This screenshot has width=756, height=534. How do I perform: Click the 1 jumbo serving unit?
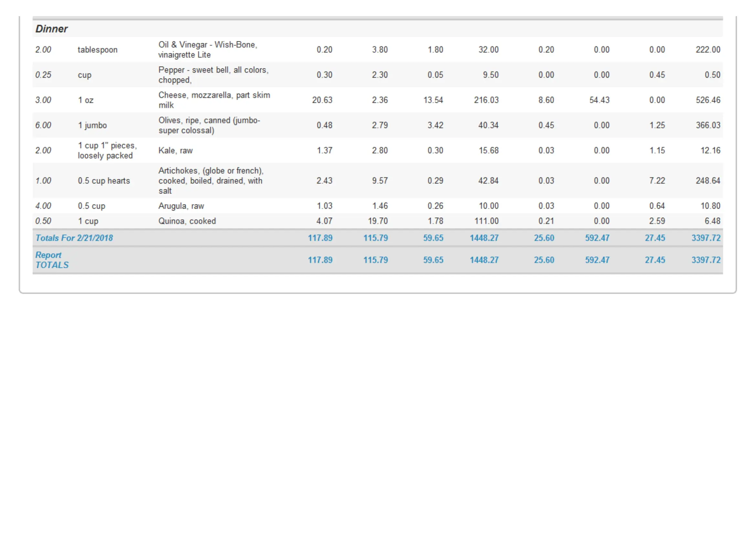92,125
